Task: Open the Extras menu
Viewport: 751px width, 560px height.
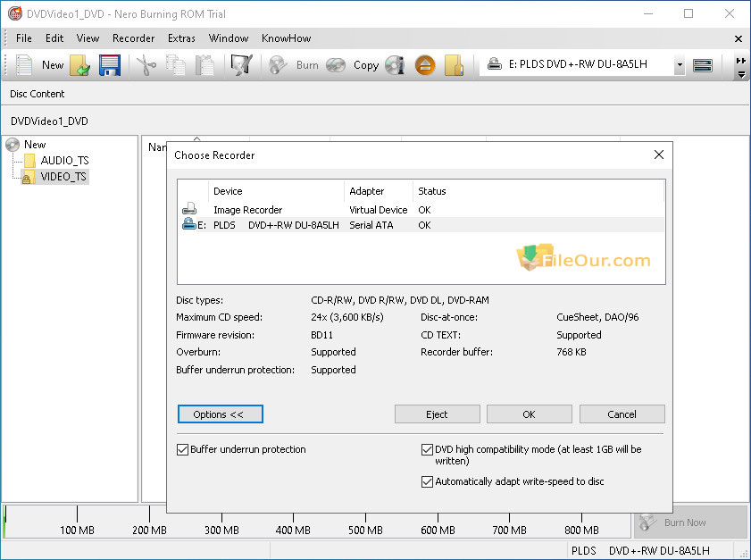Action: (181, 38)
